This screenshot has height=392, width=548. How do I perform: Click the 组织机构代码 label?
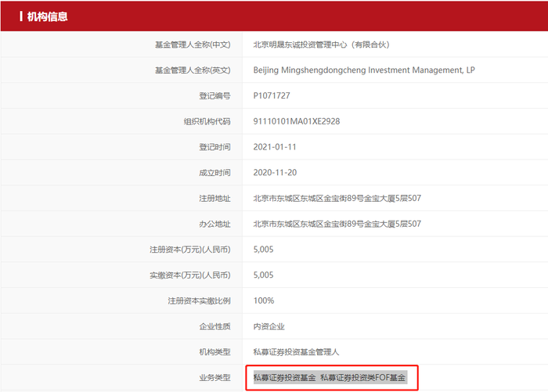pos(207,121)
